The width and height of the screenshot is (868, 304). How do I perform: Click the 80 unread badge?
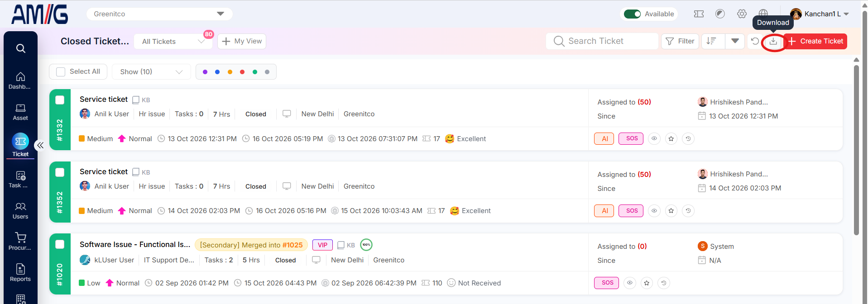209,34
